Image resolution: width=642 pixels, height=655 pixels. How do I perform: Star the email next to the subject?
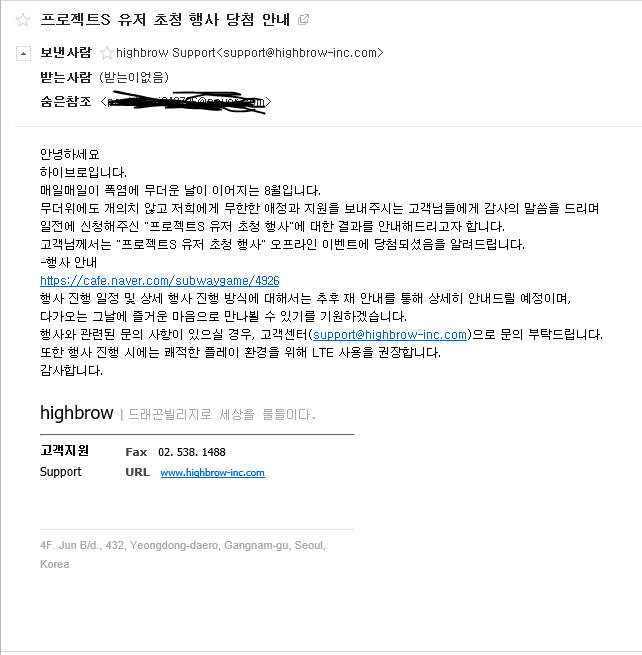pyautogui.click(x=23, y=20)
